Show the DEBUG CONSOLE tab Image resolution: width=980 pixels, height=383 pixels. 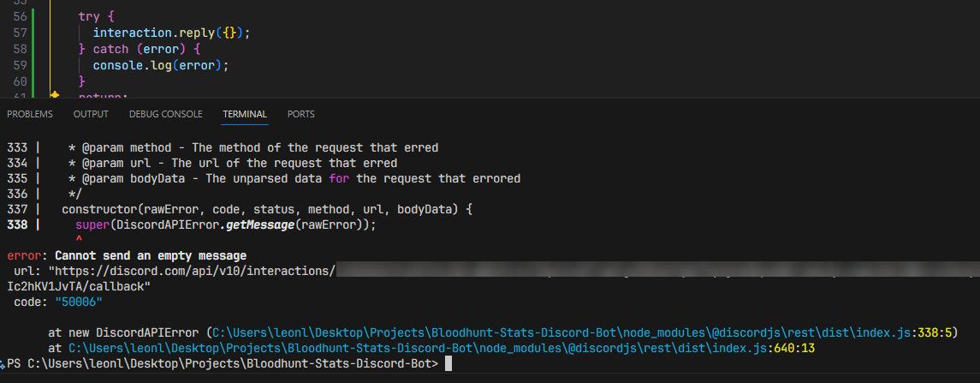166,114
